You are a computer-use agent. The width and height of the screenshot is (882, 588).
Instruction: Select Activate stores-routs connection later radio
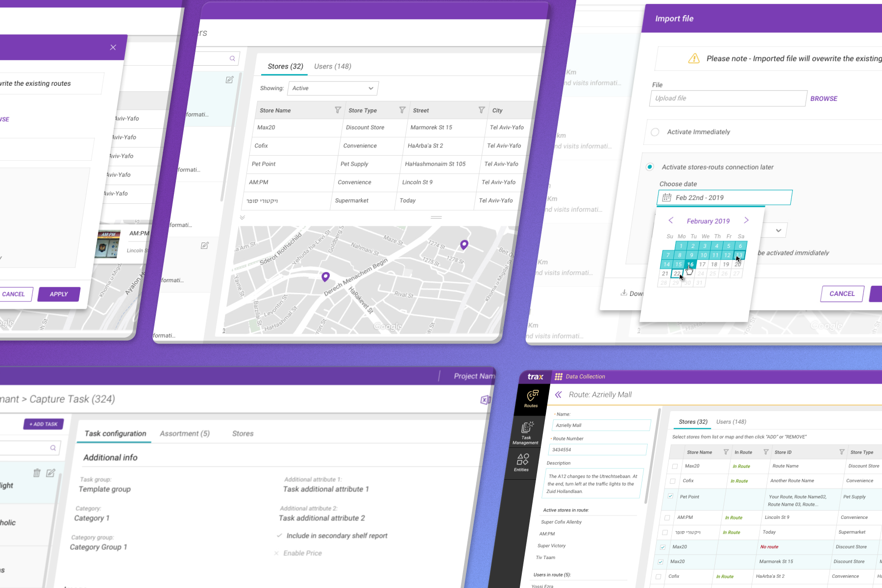pyautogui.click(x=650, y=167)
